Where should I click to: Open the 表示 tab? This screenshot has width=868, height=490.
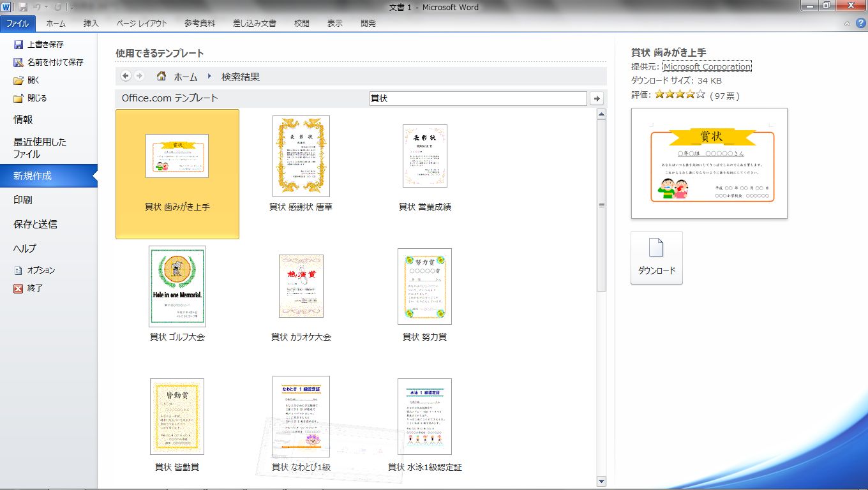pyautogui.click(x=334, y=24)
